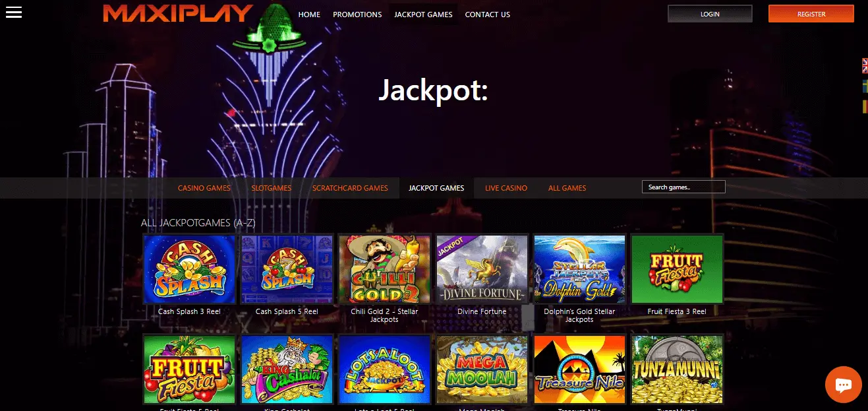Screen dimensions: 868x411
Task: Click the Login button
Action: pyautogui.click(x=710, y=14)
